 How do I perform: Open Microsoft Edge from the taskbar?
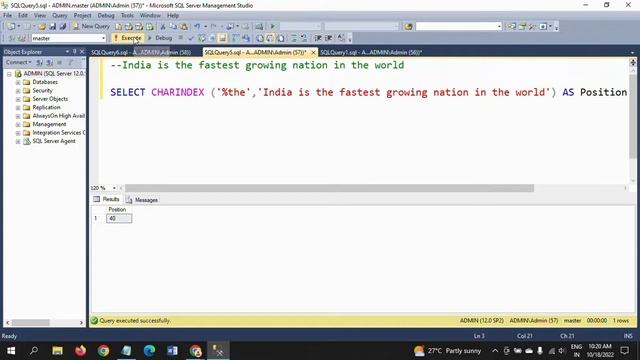149,351
